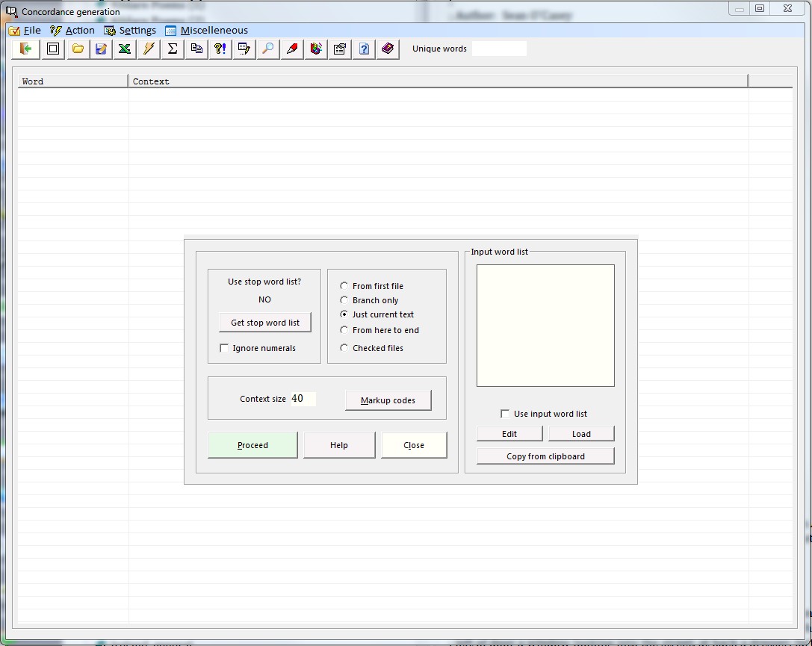
Task: Click the Copy from clipboard button
Action: pyautogui.click(x=545, y=456)
